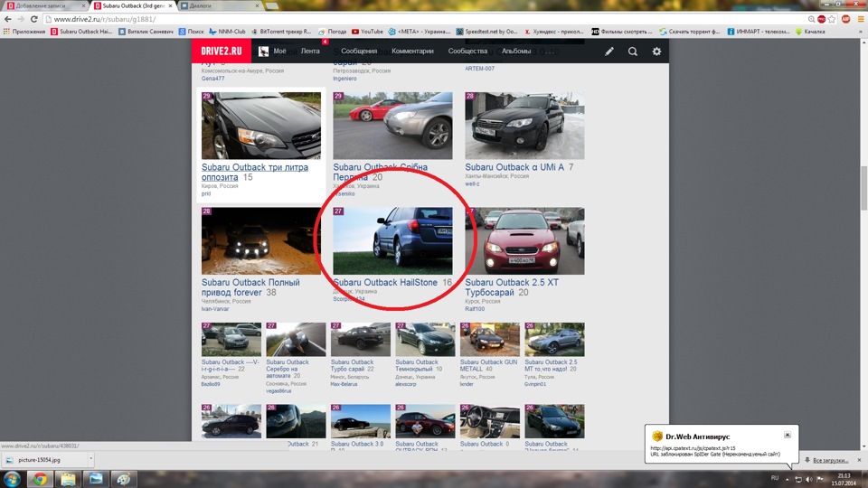868x488 pixels.
Task: Open the Adblock Plus extension icon
Action: 846,19
